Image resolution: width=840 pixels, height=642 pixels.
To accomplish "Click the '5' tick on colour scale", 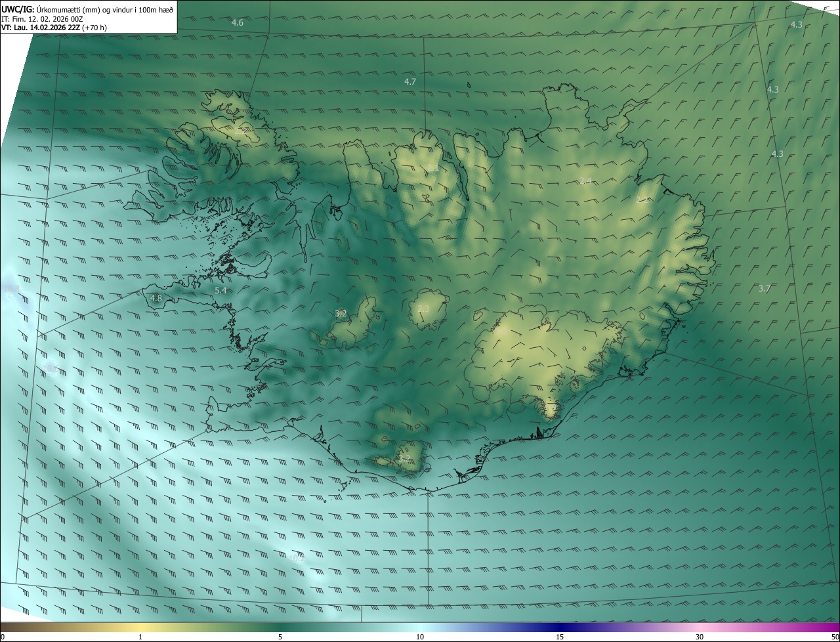I will pyautogui.click(x=280, y=637).
